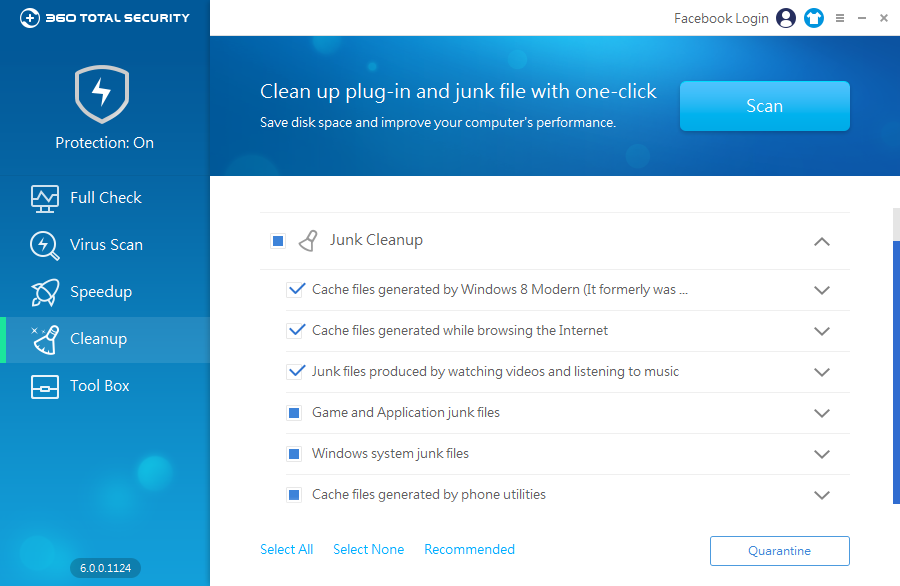Click the user account avatar icon
Viewport: 900px width, 586px height.
click(x=785, y=17)
